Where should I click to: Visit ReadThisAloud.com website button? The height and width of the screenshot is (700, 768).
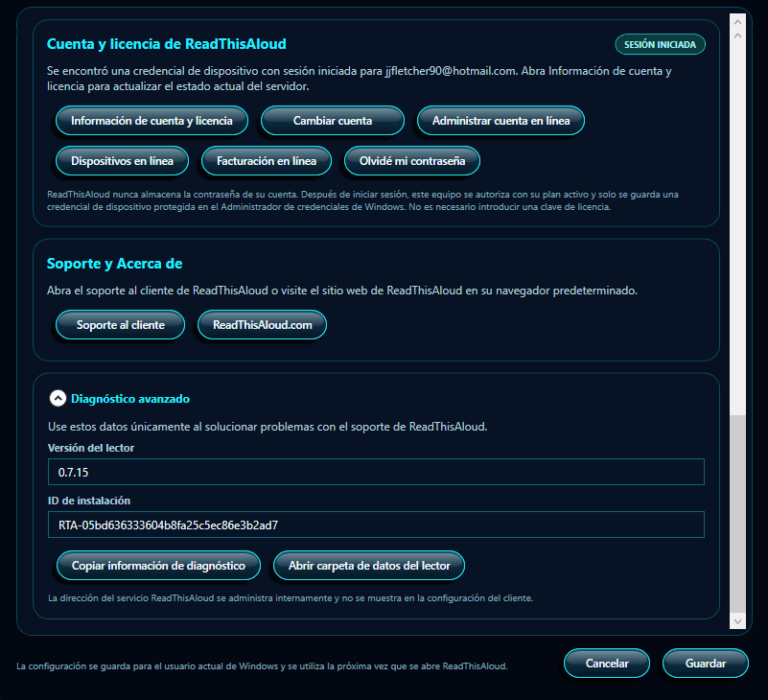[262, 325]
